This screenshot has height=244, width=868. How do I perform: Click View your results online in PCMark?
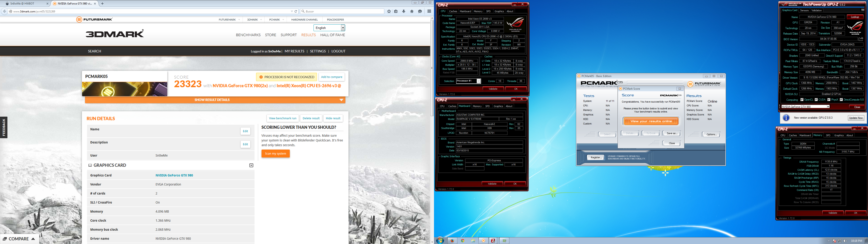(x=651, y=121)
